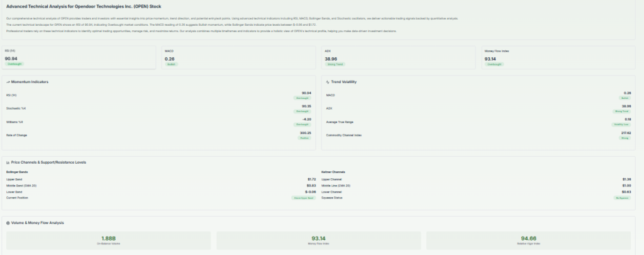
Task: Click the 0.18 Average True Range value
Action: coord(628,120)
